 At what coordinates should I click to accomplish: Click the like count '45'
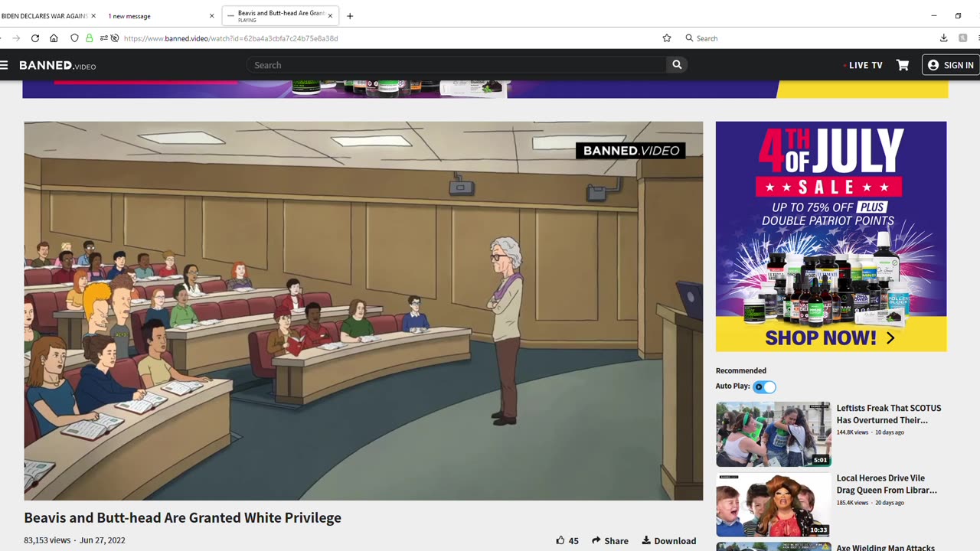pos(573,540)
